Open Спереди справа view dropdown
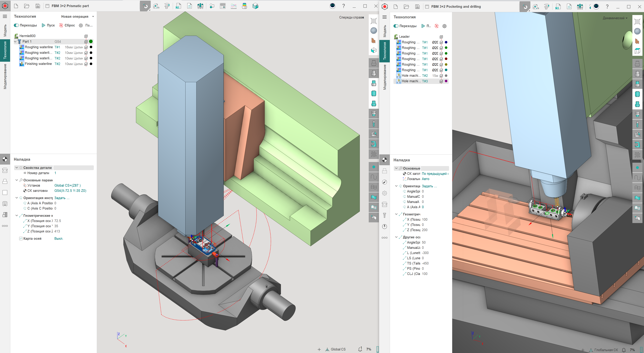 pos(351,17)
